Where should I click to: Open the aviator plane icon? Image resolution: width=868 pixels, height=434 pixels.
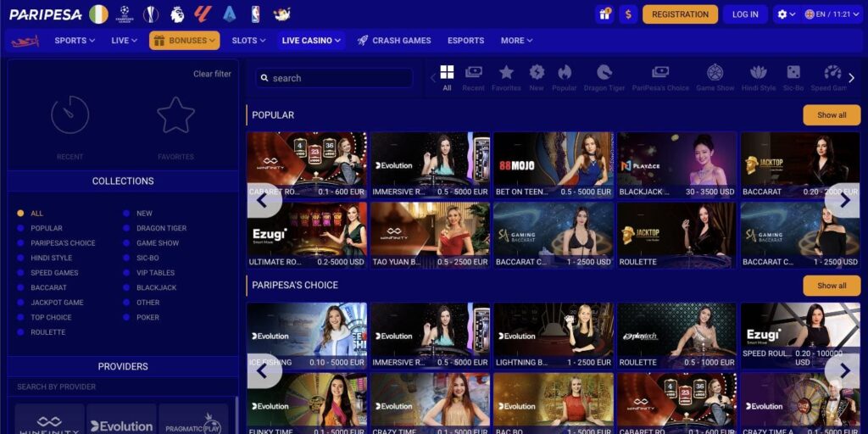point(25,41)
